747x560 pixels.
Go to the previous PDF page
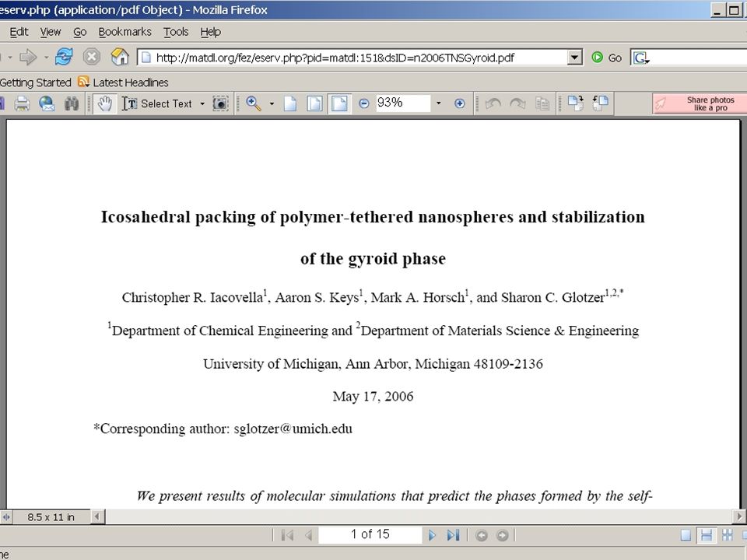point(308,535)
